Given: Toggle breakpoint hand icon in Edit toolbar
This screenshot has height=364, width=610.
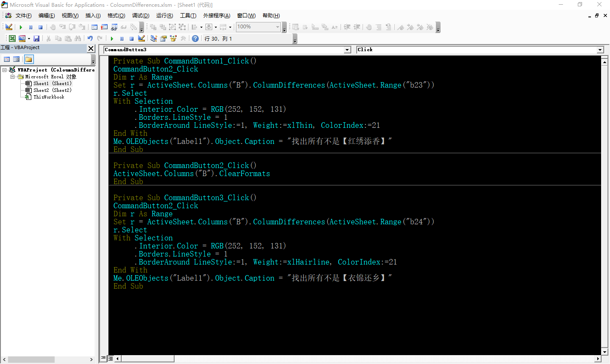Looking at the screenshot, I should [x=369, y=27].
